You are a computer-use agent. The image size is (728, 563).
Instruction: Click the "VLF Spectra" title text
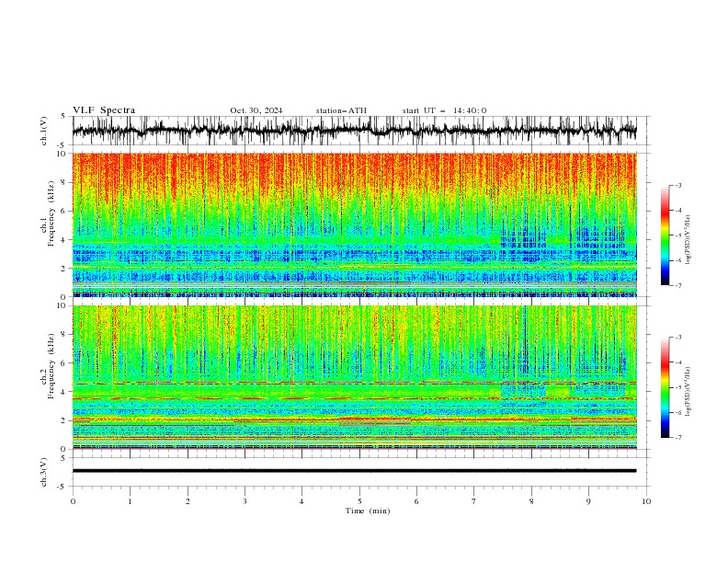[104, 110]
